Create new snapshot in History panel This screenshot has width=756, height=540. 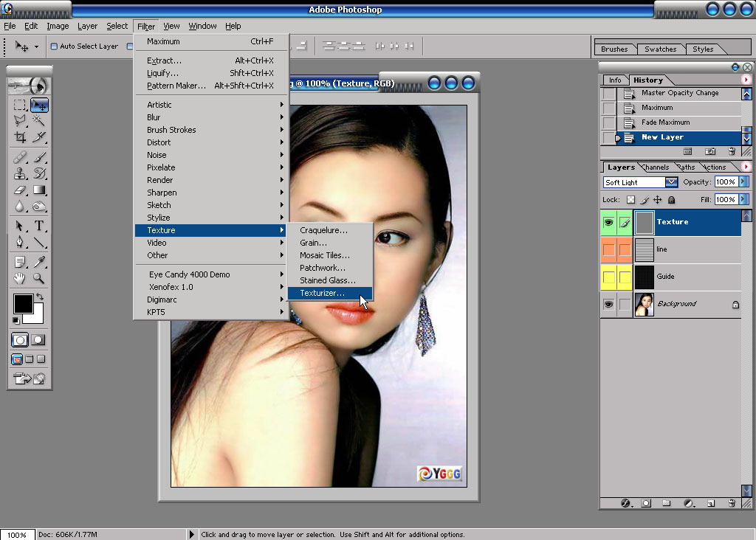710,151
